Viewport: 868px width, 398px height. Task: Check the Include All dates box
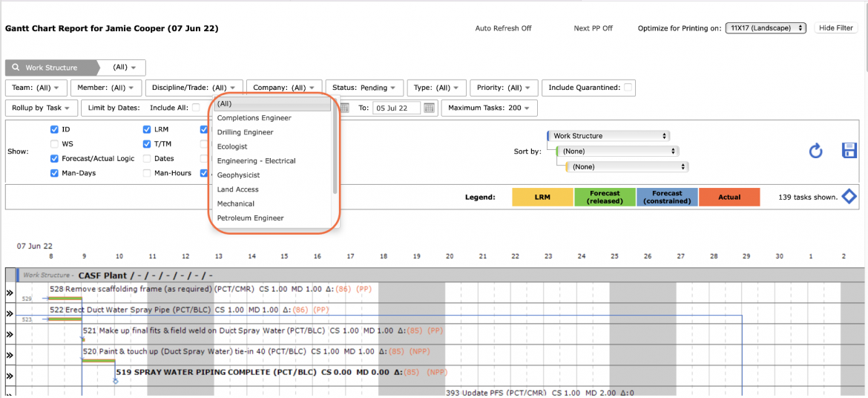[x=196, y=108]
